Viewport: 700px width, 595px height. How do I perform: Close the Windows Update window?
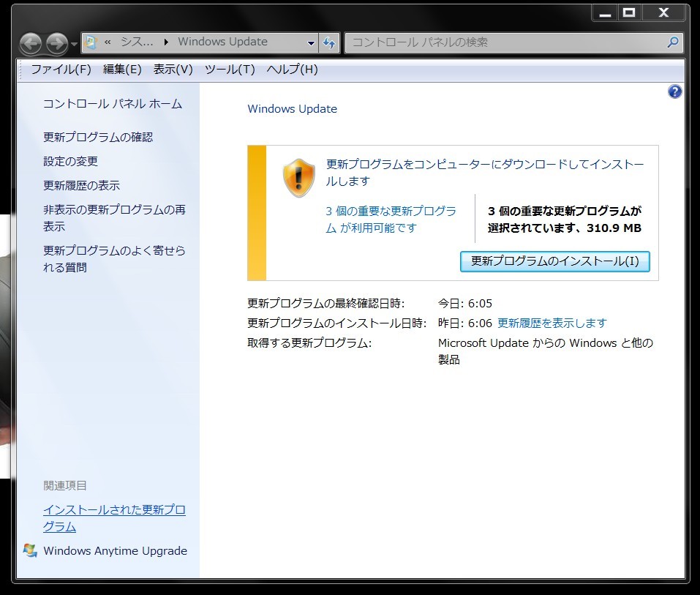pyautogui.click(x=663, y=13)
